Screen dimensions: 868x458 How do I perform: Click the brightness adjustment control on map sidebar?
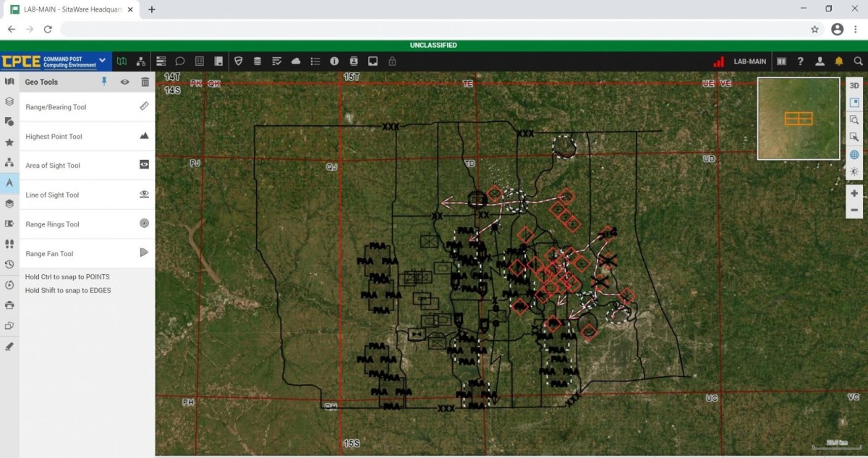point(854,171)
